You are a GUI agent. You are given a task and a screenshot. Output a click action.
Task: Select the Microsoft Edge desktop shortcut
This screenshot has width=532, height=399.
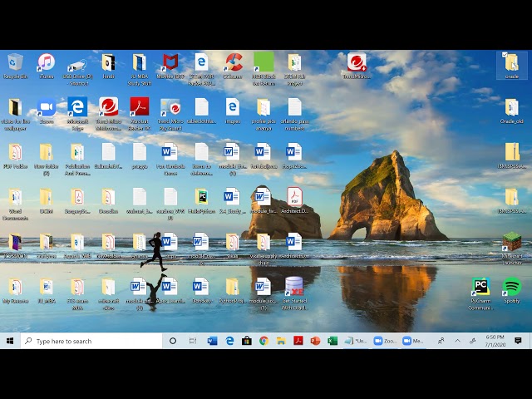77,114
